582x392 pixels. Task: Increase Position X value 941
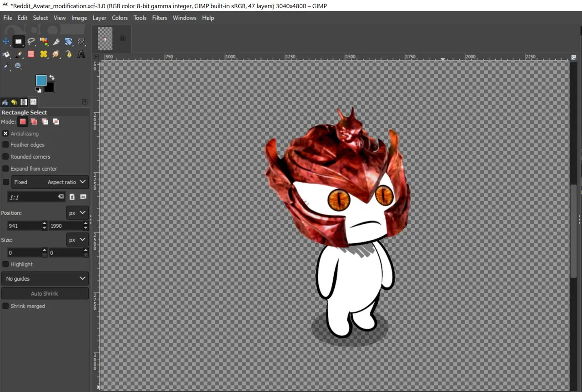(44, 223)
